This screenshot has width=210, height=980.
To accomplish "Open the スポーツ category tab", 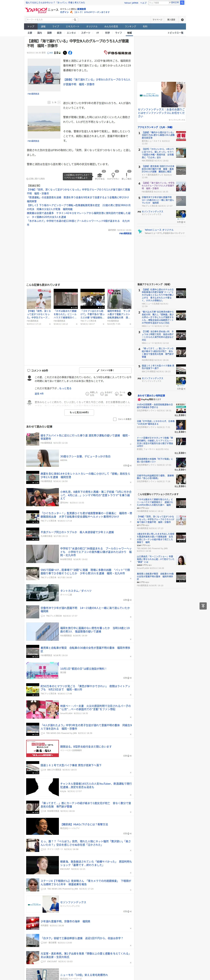I will (86, 33).
